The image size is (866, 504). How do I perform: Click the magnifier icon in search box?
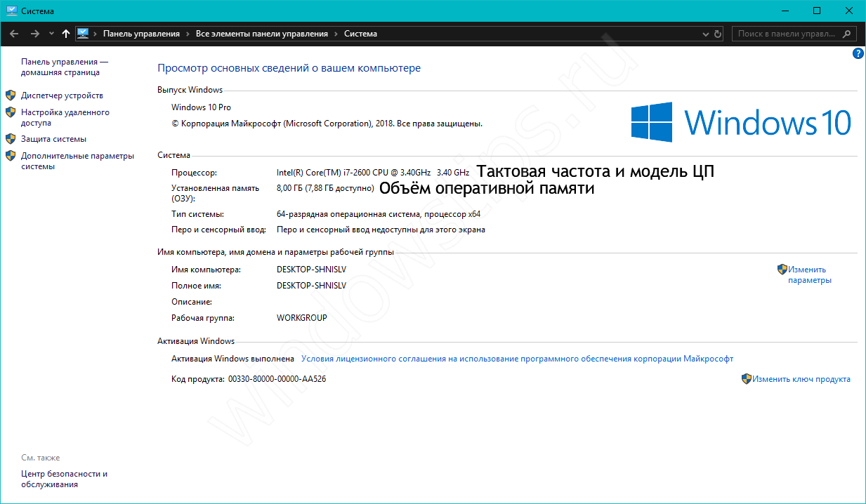tap(847, 34)
